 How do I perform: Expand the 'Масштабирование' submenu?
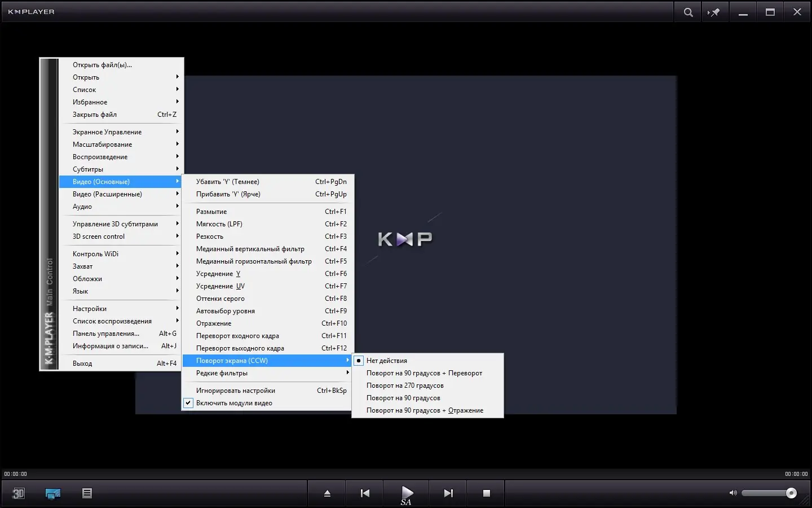pyautogui.click(x=120, y=144)
